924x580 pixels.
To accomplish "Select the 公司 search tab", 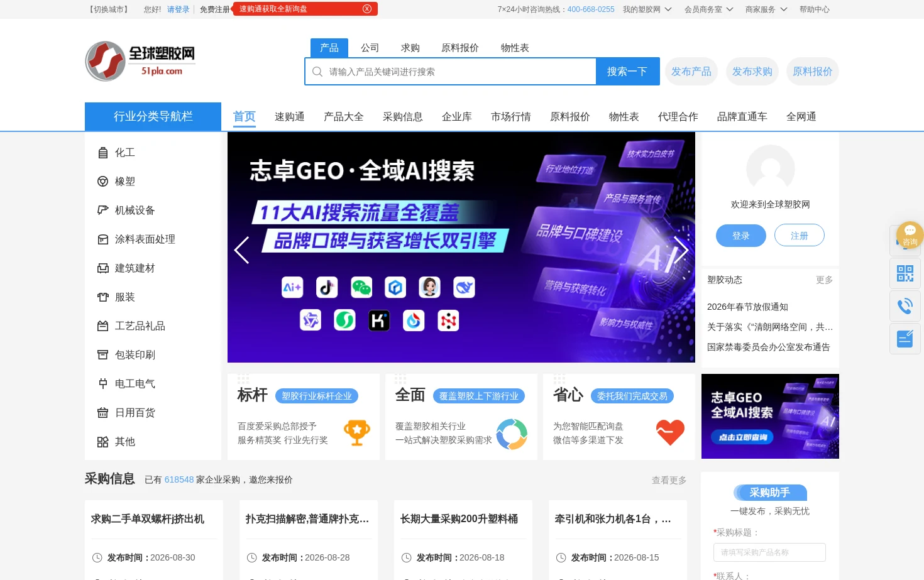I will [x=370, y=48].
